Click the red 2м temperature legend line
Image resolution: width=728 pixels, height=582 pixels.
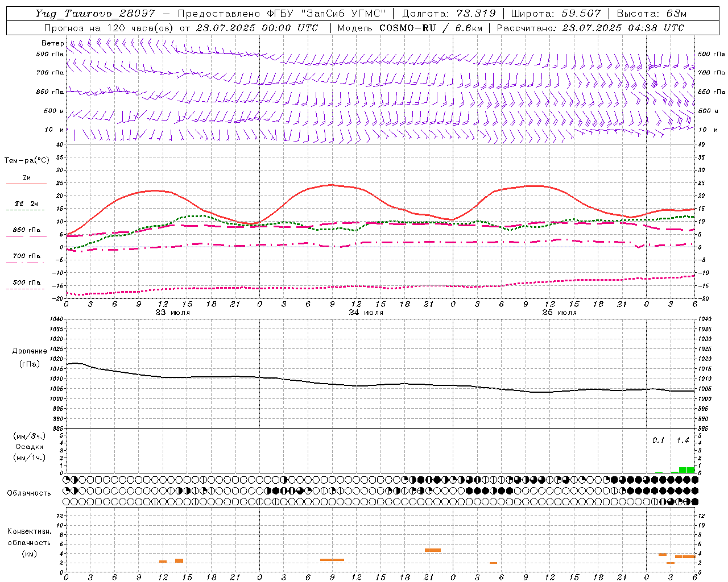[26, 184]
